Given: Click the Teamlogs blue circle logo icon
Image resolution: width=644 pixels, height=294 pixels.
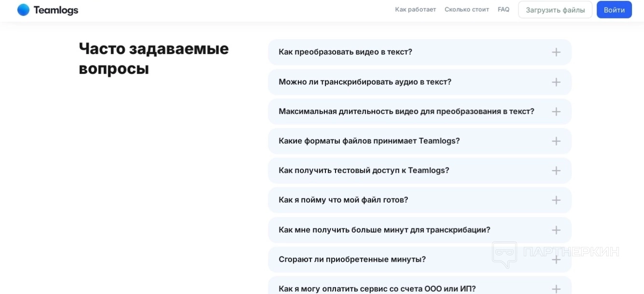Looking at the screenshot, I should coord(23,10).
